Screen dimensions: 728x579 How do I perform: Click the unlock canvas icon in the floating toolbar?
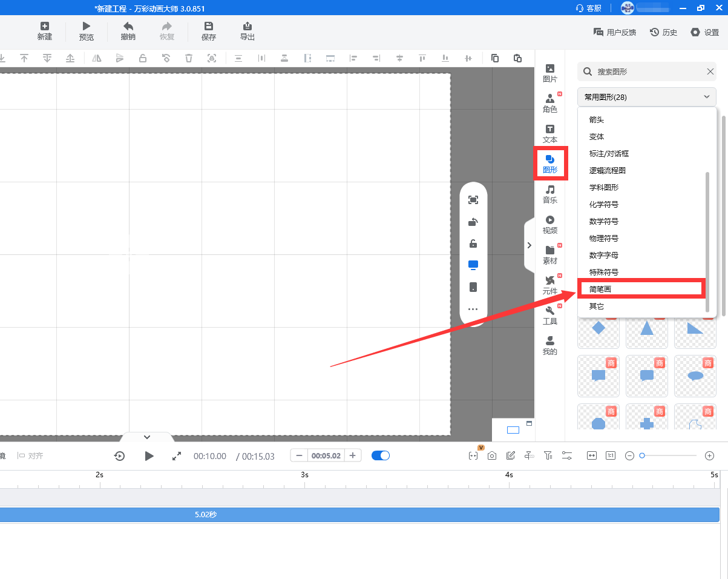[473, 243]
